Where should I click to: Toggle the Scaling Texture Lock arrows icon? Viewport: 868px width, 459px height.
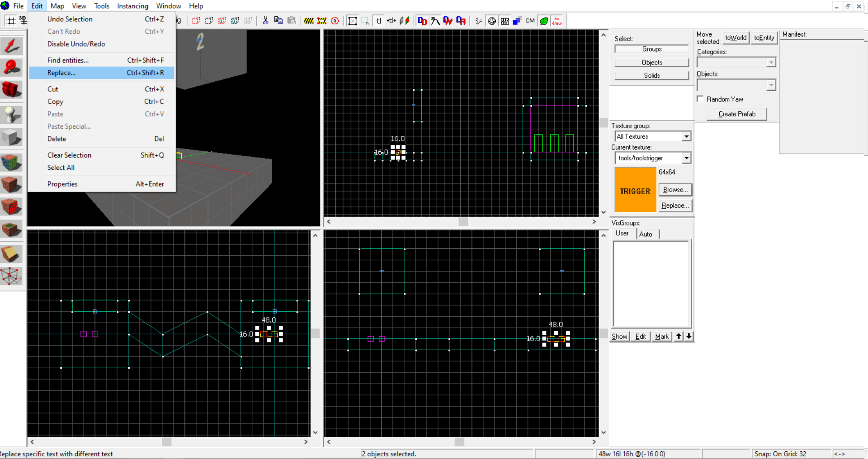coord(392,21)
